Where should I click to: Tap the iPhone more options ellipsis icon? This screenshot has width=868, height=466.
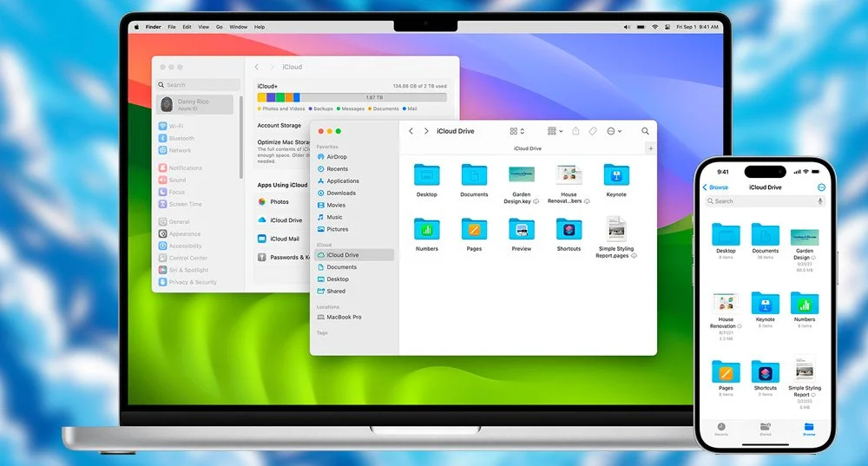click(x=821, y=187)
